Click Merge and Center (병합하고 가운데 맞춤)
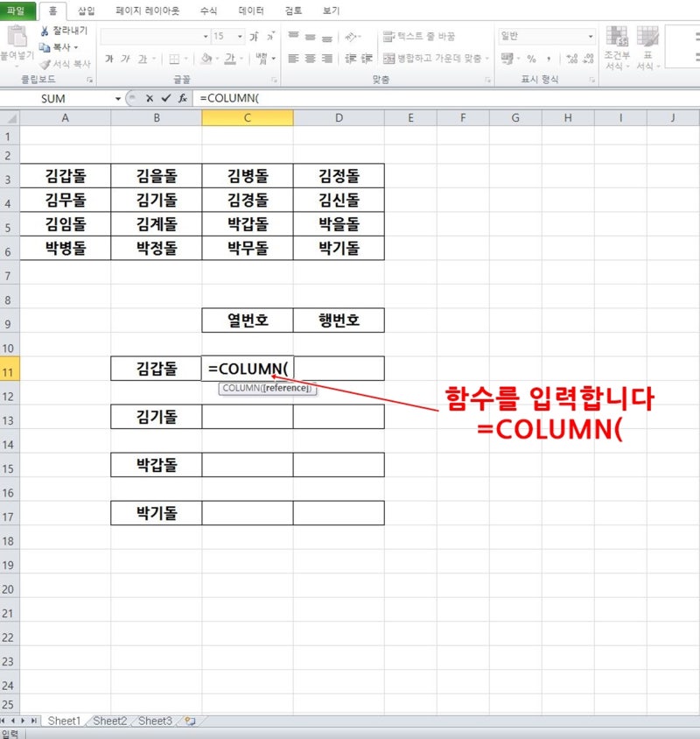Image resolution: width=700 pixels, height=739 pixels. [432, 59]
